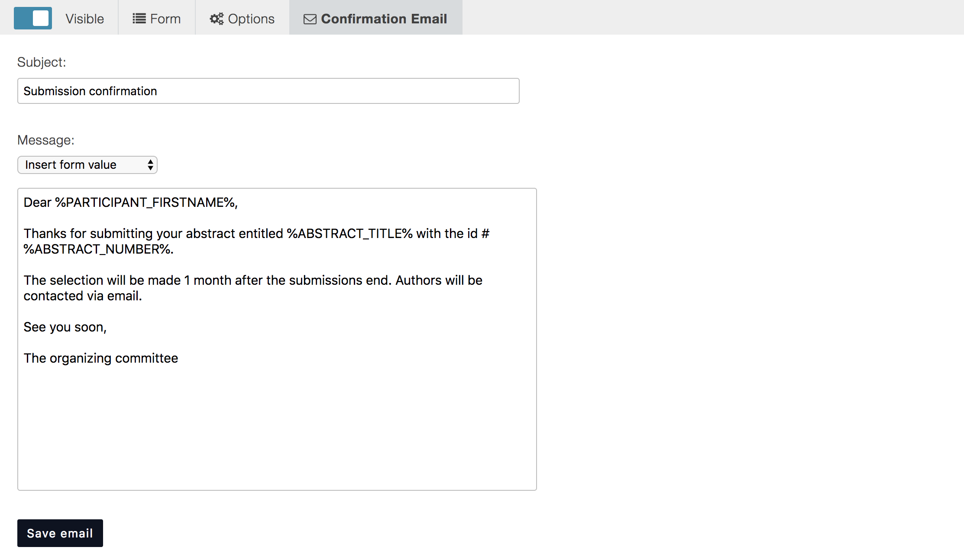Image resolution: width=964 pixels, height=560 pixels.
Task: Open the Insert form value dropdown
Action: [87, 165]
